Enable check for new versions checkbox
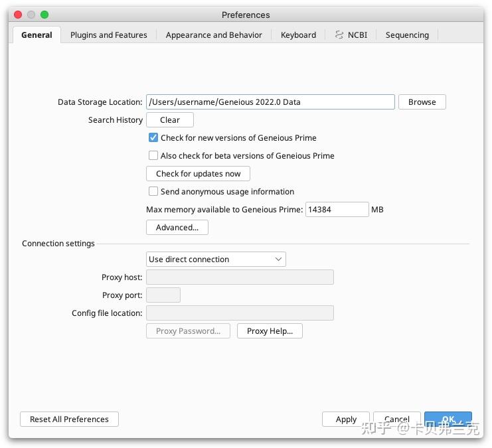 coord(153,138)
